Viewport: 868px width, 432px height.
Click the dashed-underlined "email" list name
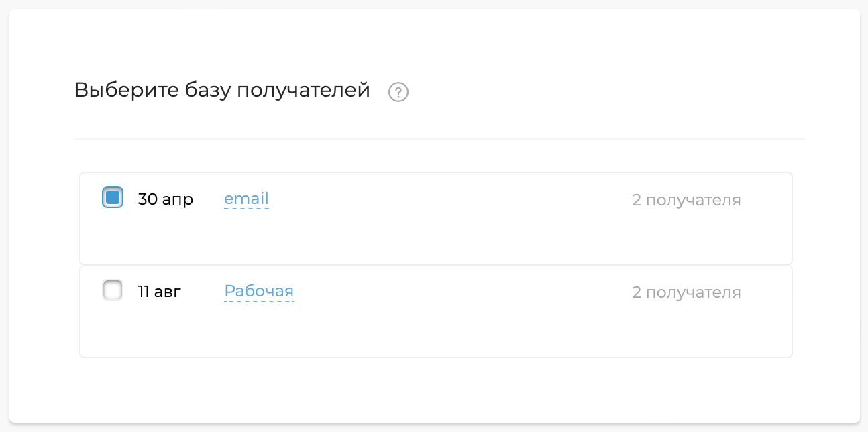[x=246, y=198]
